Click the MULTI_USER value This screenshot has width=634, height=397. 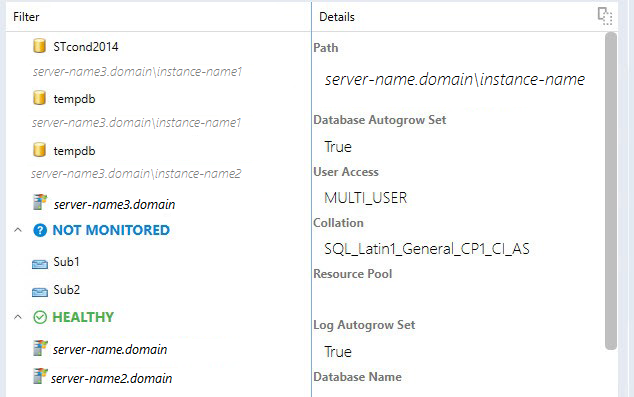366,198
